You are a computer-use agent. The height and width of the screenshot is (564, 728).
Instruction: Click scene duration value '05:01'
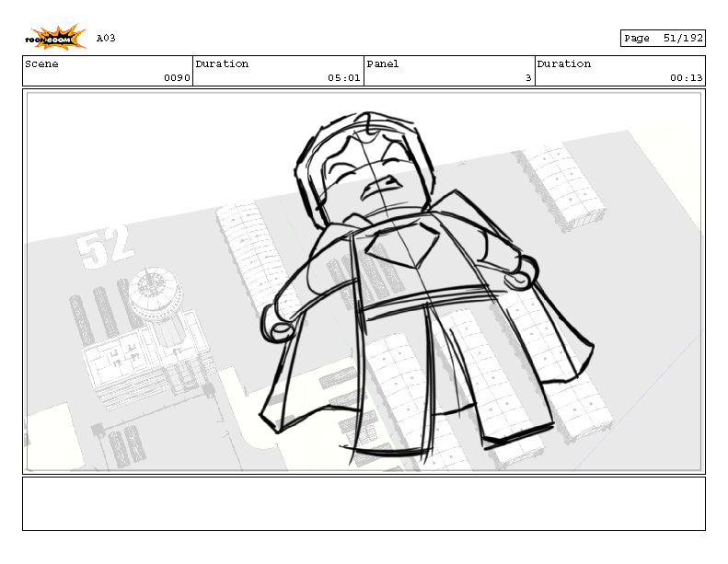tap(344, 78)
